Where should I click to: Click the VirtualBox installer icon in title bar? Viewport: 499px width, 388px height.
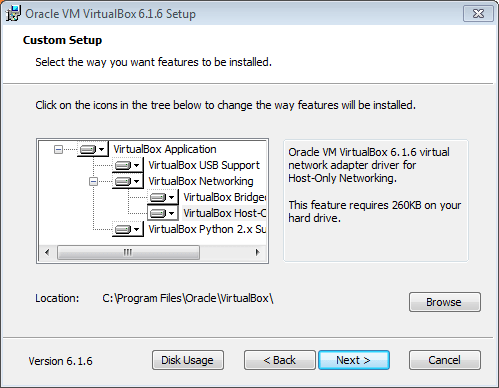coord(13,13)
